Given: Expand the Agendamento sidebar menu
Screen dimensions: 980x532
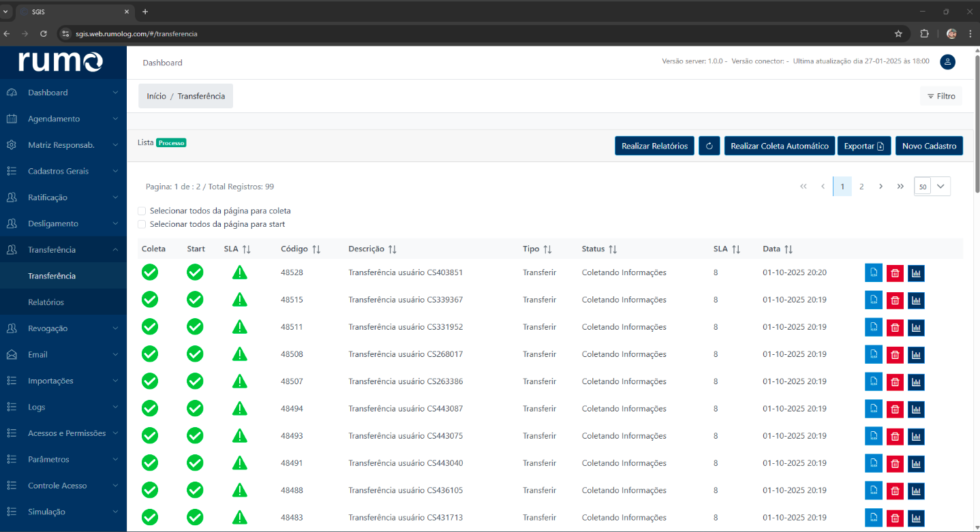Looking at the screenshot, I should tap(63, 119).
